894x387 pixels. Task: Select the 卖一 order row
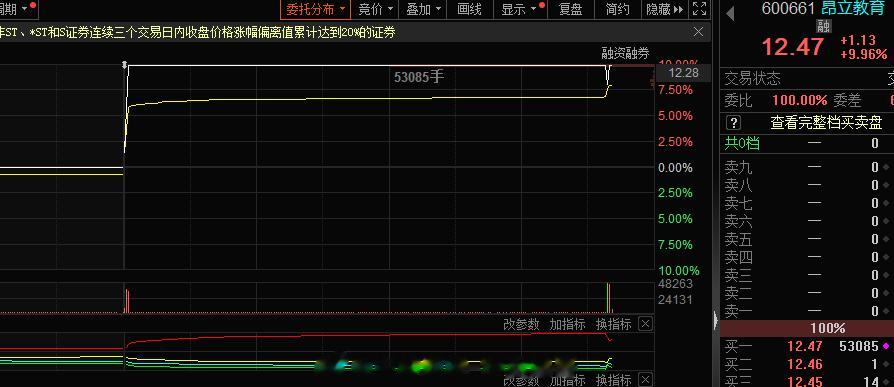pyautogui.click(x=807, y=311)
